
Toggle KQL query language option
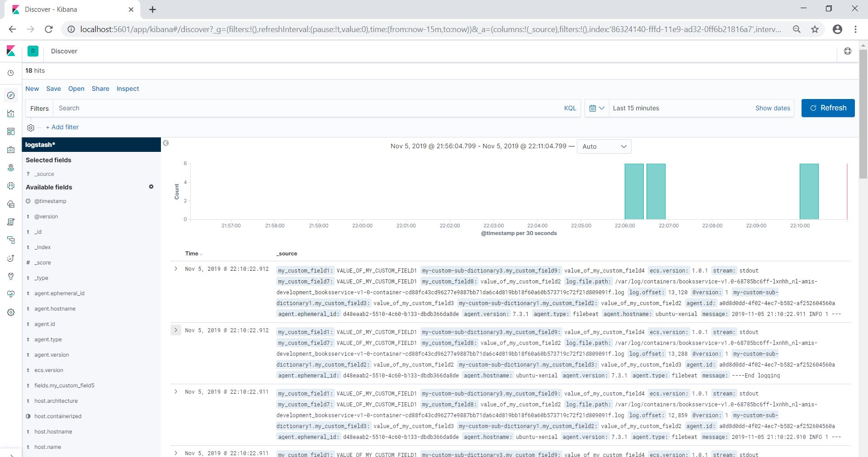[570, 108]
